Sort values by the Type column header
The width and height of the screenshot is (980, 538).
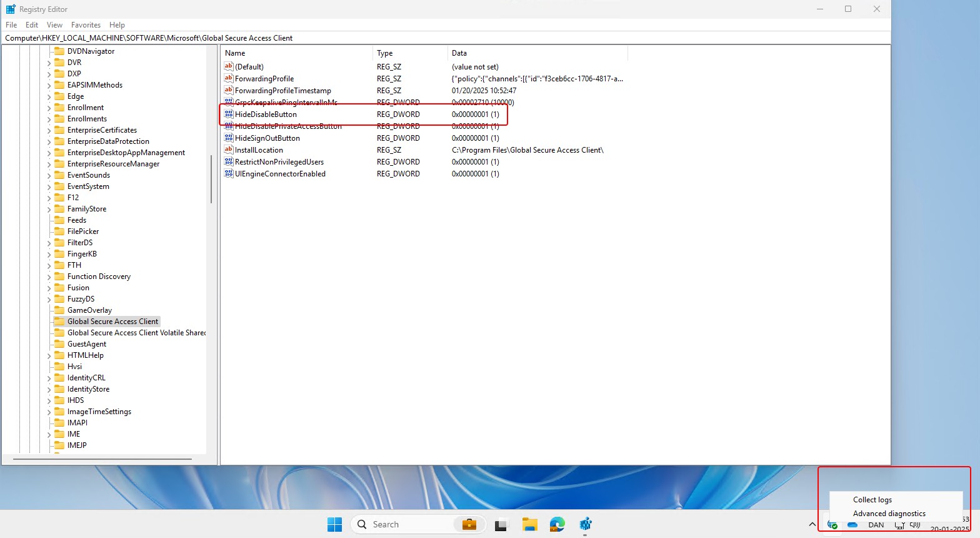[410, 53]
